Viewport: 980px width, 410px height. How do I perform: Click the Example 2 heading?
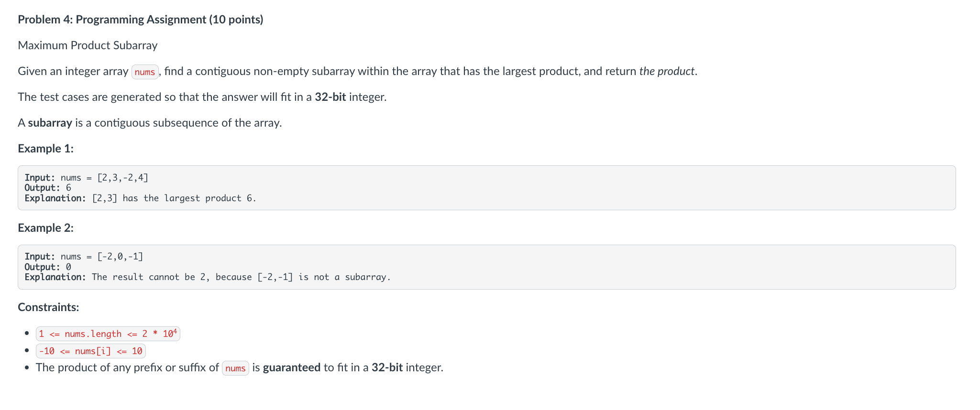coord(46,228)
